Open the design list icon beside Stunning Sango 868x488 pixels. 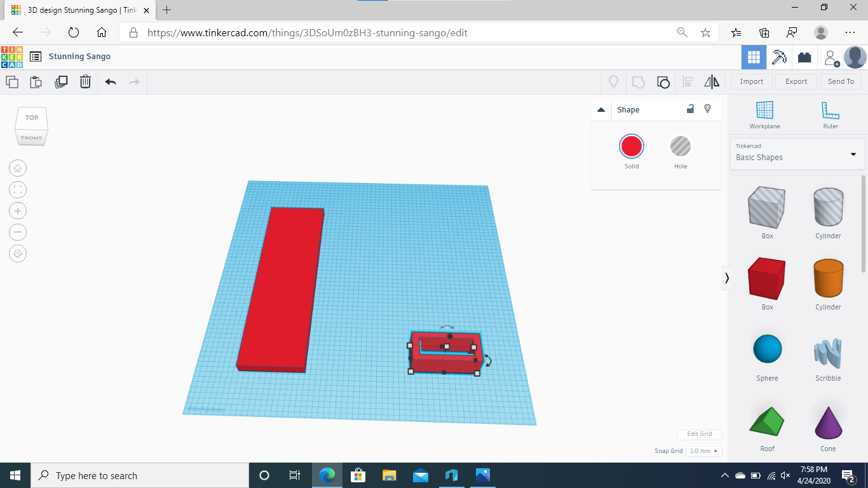tap(36, 57)
